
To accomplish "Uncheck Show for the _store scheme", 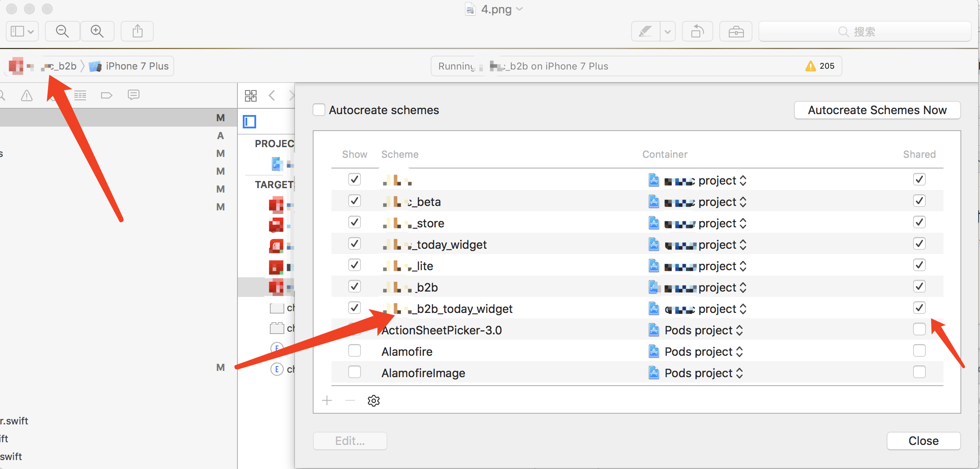I will click(355, 222).
